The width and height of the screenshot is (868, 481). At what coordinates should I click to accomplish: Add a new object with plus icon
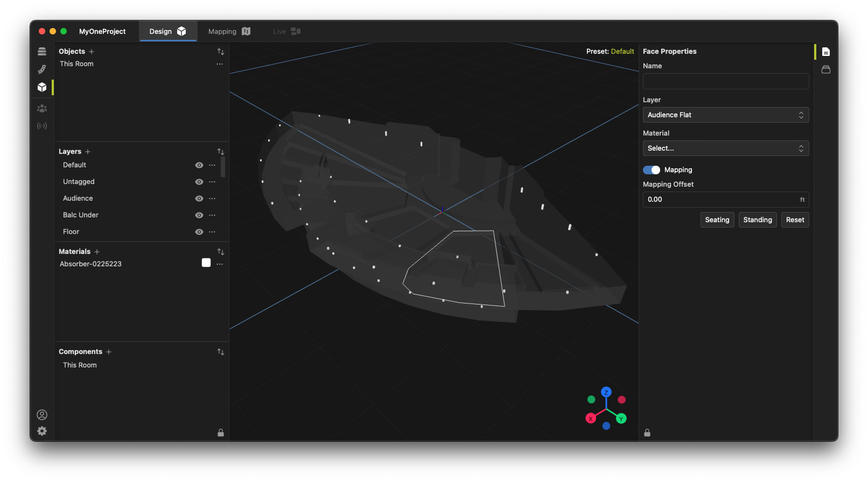pyautogui.click(x=92, y=52)
